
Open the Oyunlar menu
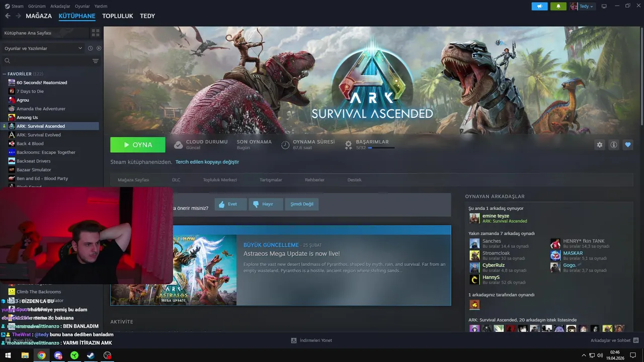(83, 6)
